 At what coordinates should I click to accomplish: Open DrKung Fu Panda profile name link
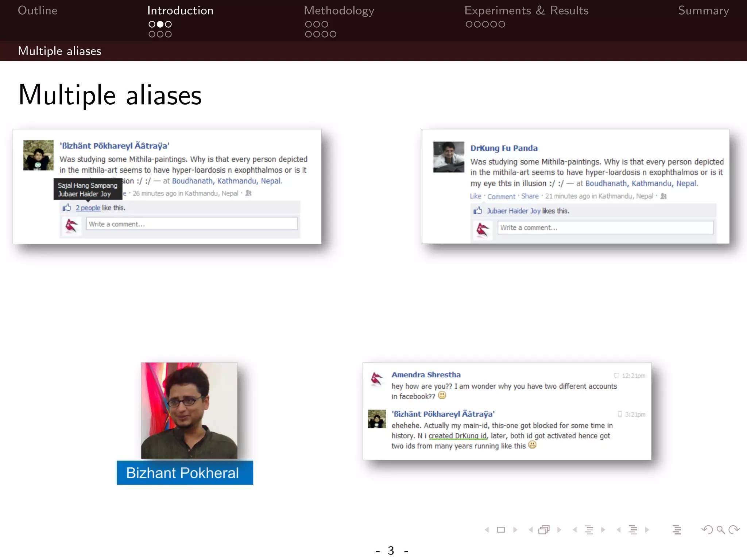[x=504, y=148]
